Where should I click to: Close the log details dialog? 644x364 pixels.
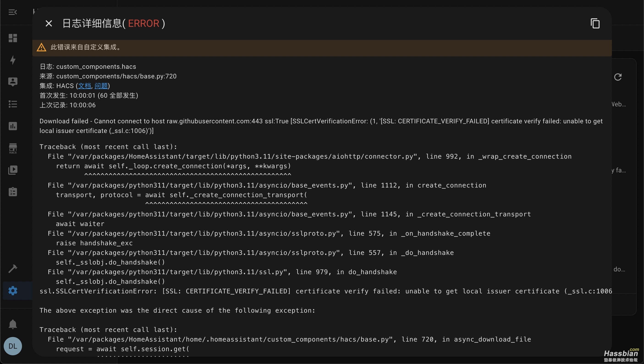point(49,24)
